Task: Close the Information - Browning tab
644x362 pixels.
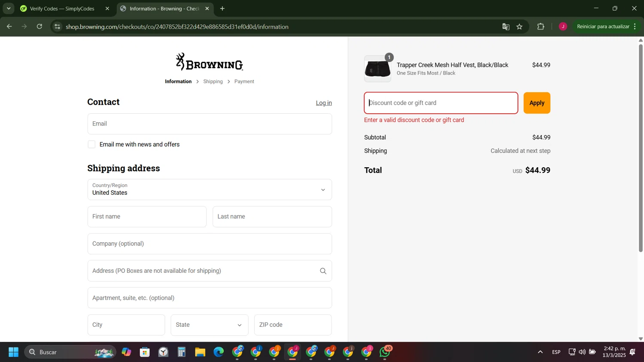Action: click(x=207, y=9)
